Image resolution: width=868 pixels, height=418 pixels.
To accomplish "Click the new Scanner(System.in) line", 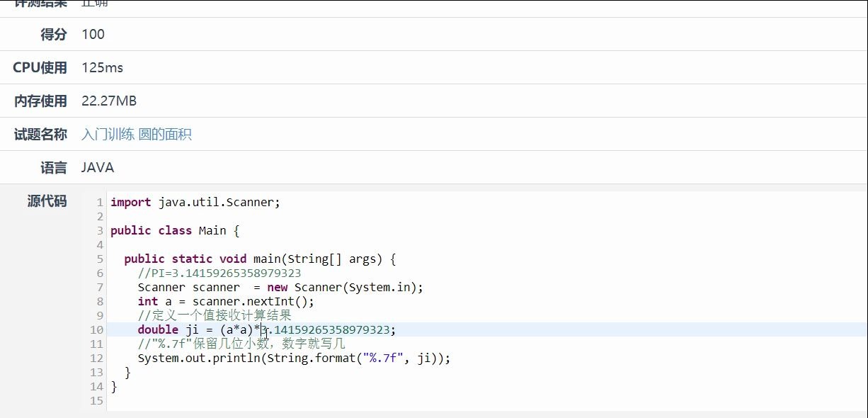I will pyautogui.click(x=280, y=288).
